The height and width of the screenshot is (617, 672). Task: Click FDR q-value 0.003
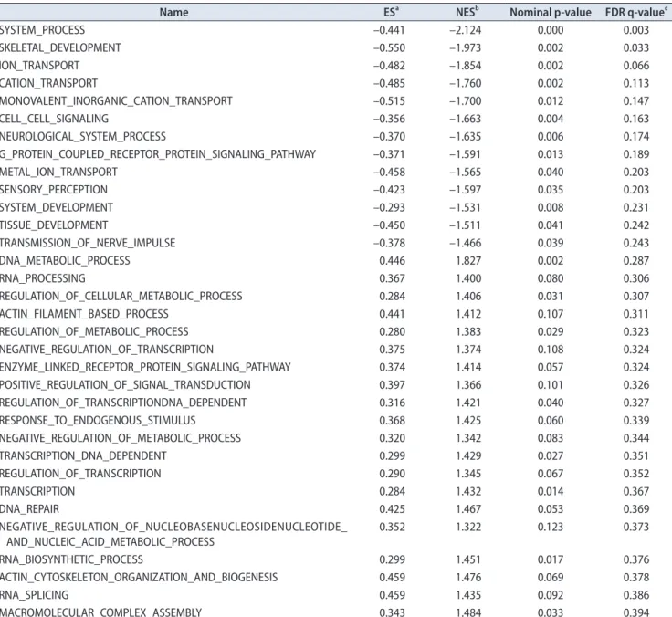636,30
